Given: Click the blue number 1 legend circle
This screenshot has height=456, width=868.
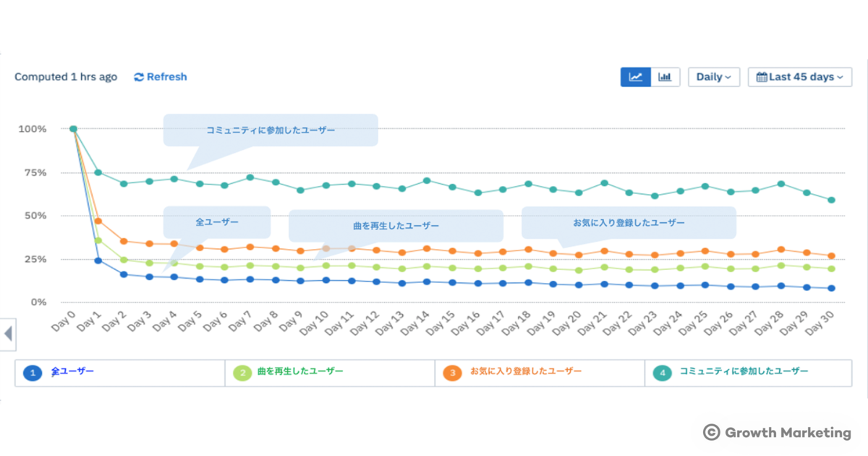Looking at the screenshot, I should coord(32,373).
